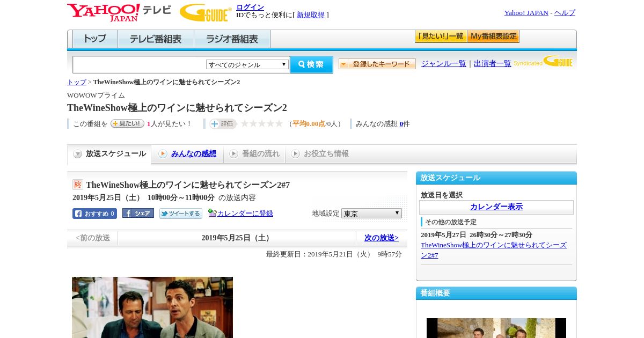Add show with the 見たい! button
644x338 pixels.
[127, 123]
